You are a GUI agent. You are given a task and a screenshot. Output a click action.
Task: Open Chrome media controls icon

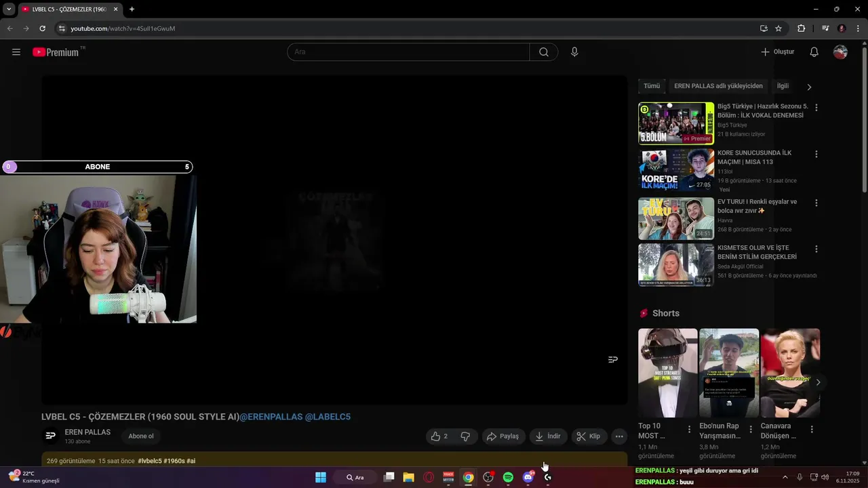click(825, 28)
